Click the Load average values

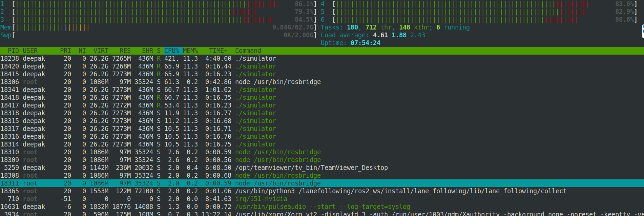[x=399, y=35]
